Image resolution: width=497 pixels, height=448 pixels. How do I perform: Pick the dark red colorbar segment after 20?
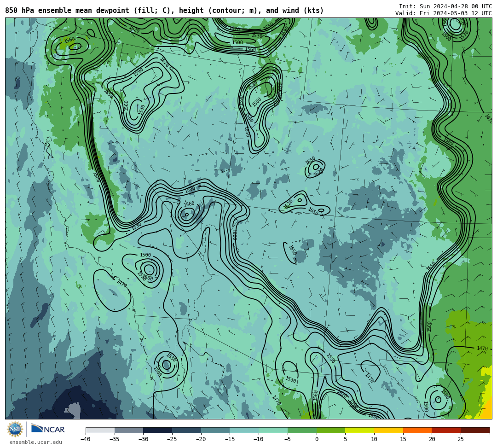click(x=446, y=430)
